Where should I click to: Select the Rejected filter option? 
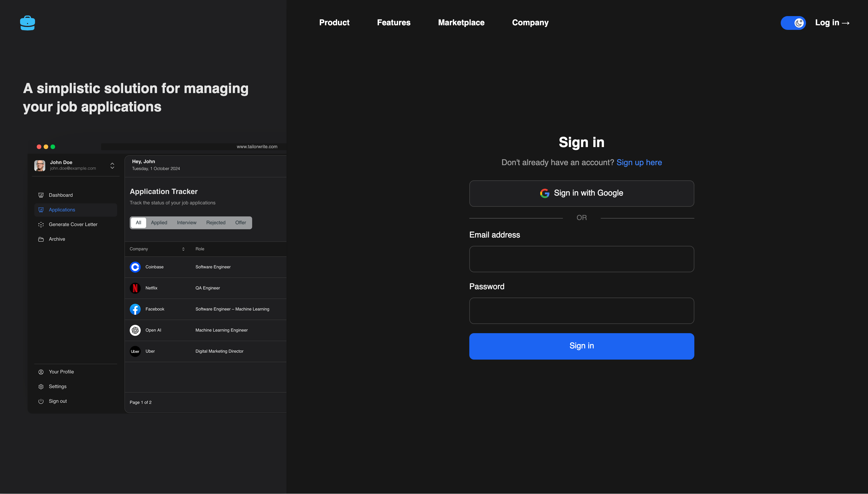(x=216, y=223)
